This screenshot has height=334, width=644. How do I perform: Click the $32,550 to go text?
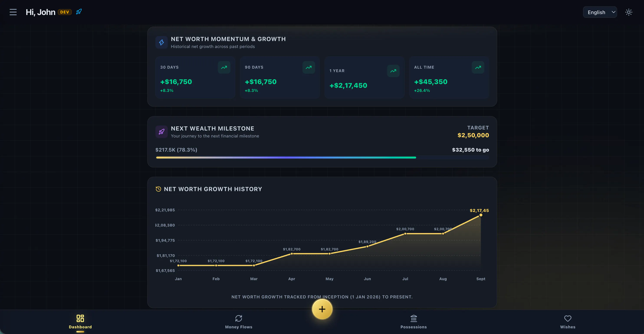point(470,150)
